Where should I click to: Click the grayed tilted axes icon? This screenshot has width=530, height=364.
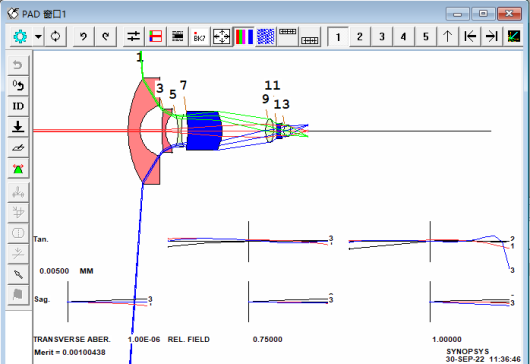(18, 213)
